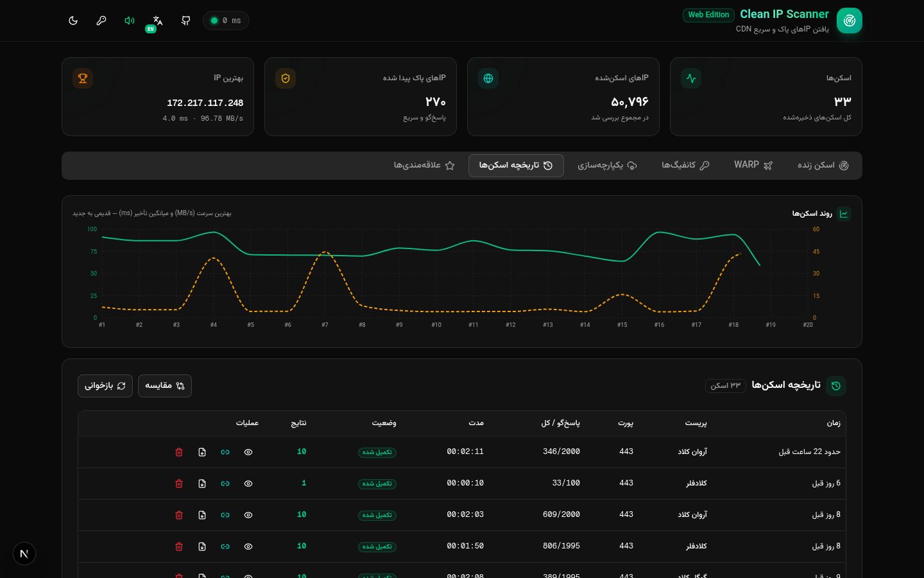Delete the 609/2000 scan row
Image resolution: width=924 pixels, height=578 pixels.
(x=179, y=515)
